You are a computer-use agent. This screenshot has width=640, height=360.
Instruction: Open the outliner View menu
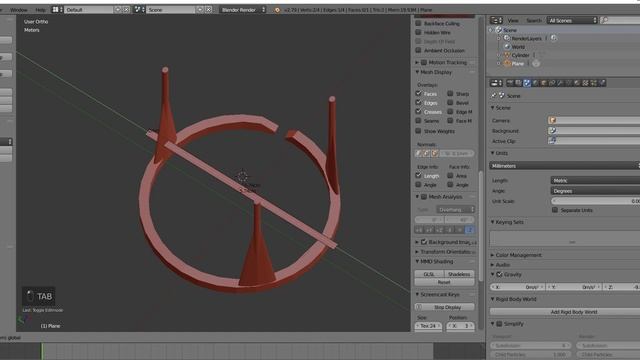tap(513, 20)
